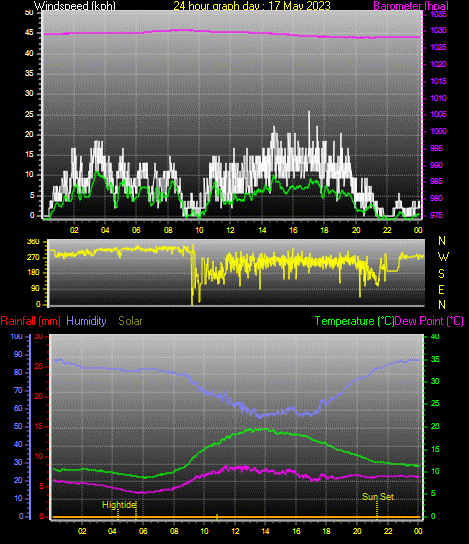
Task: Select the "80" humidity axis value
Action: click(x=18, y=372)
